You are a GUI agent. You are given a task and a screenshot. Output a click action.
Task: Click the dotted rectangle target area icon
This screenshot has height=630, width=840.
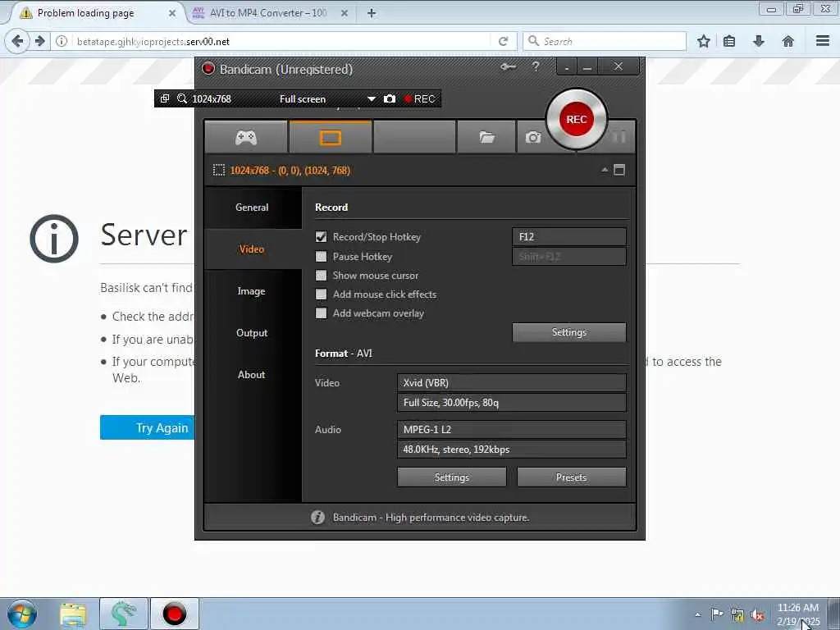(x=218, y=171)
